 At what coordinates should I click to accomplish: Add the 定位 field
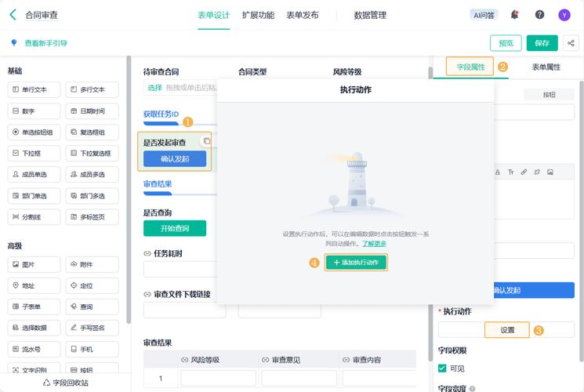92,286
